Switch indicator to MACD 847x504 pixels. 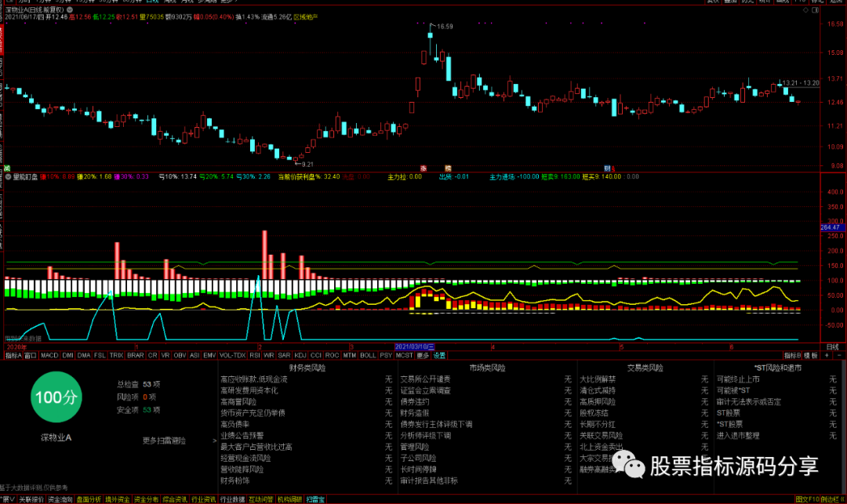pyautogui.click(x=49, y=356)
